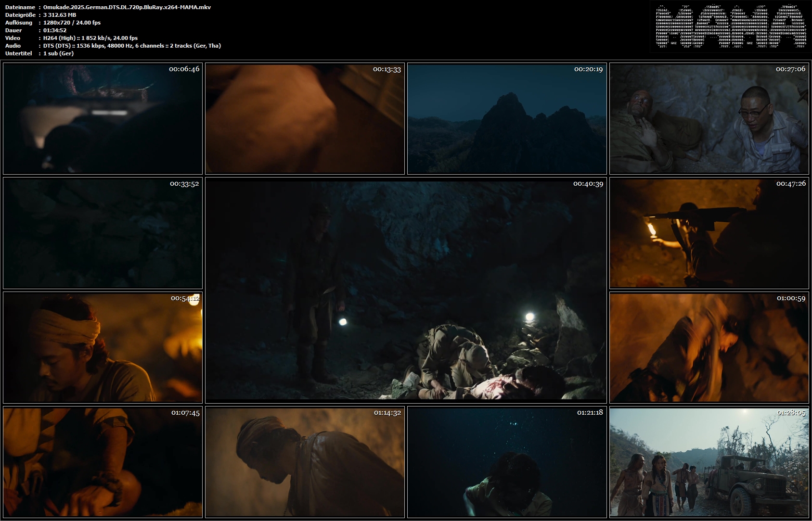
Task: Click the Dauer 01:34:52 value
Action: click(55, 30)
